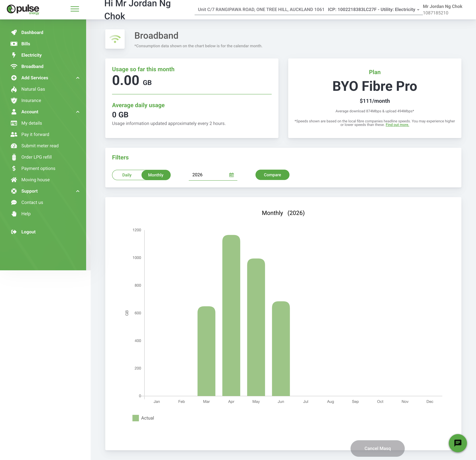476x460 pixels.
Task: Click the Insurance shield icon
Action: (x=14, y=100)
